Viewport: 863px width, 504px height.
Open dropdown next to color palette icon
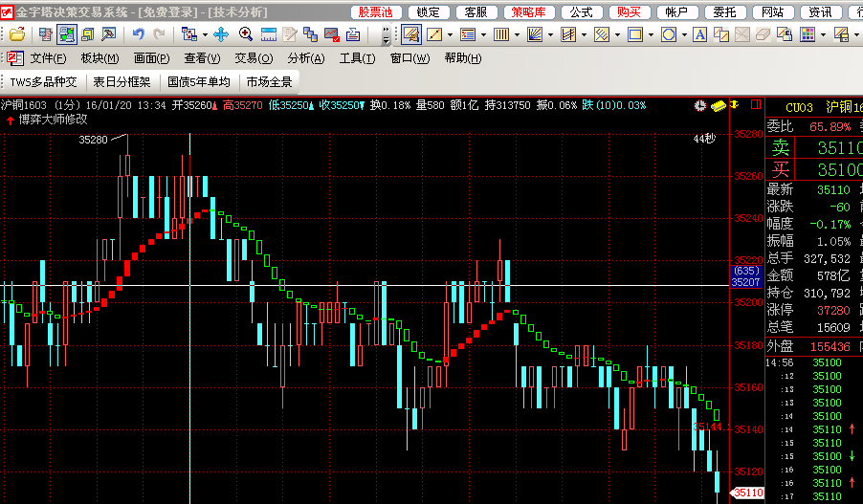click(824, 35)
